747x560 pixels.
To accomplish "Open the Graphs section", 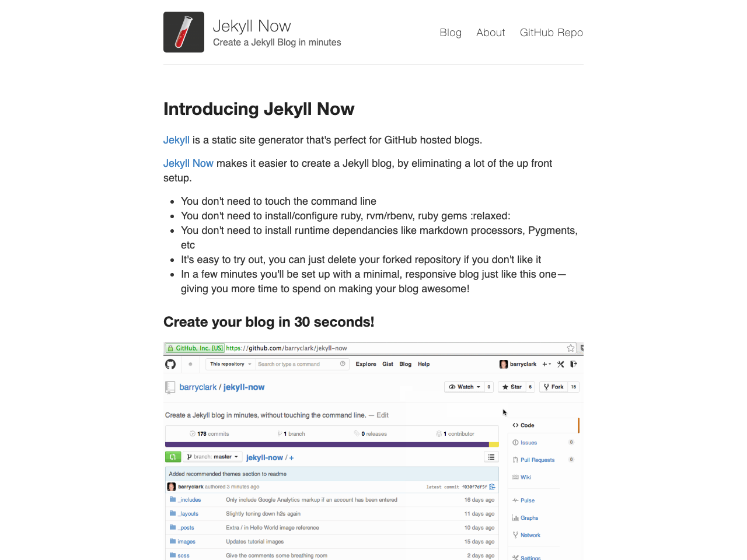I will coord(525,518).
